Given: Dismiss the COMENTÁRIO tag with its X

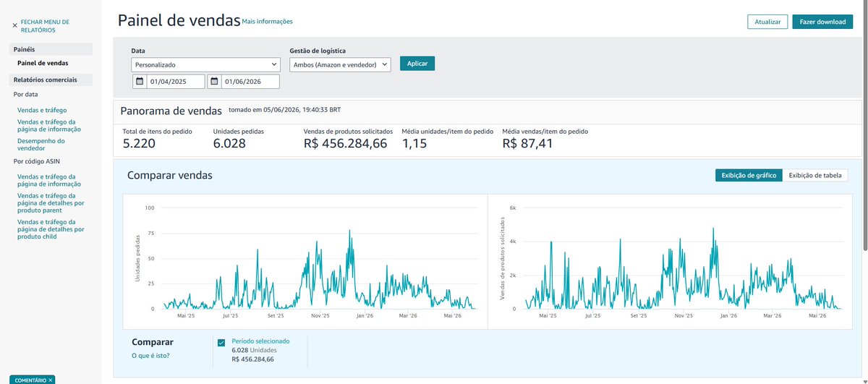Looking at the screenshot, I should [x=51, y=380].
